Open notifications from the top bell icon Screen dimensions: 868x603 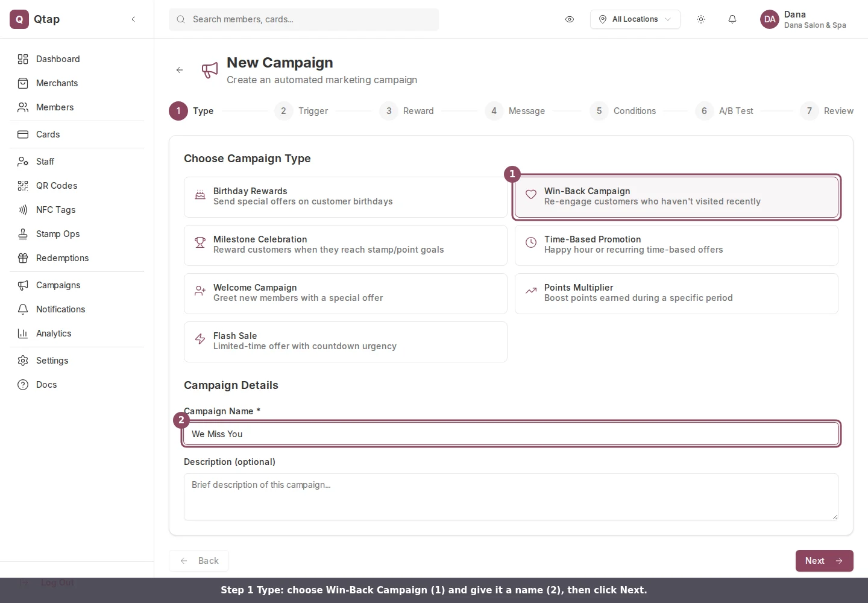[x=732, y=19]
